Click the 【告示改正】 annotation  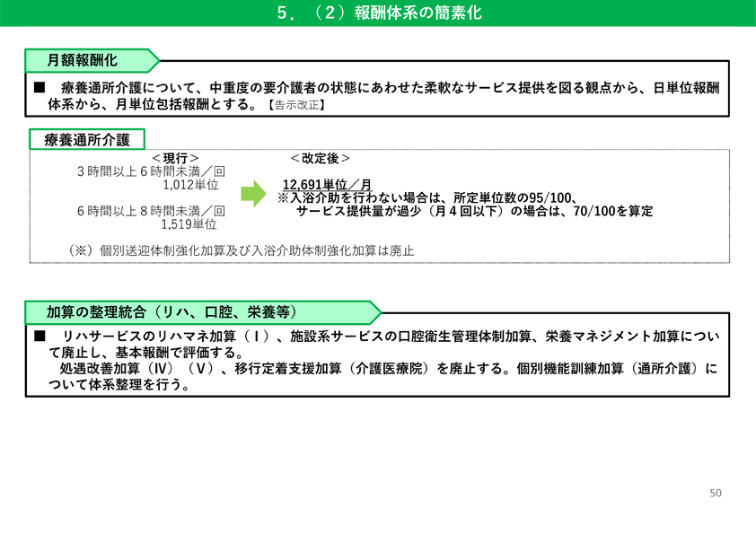tap(296, 105)
